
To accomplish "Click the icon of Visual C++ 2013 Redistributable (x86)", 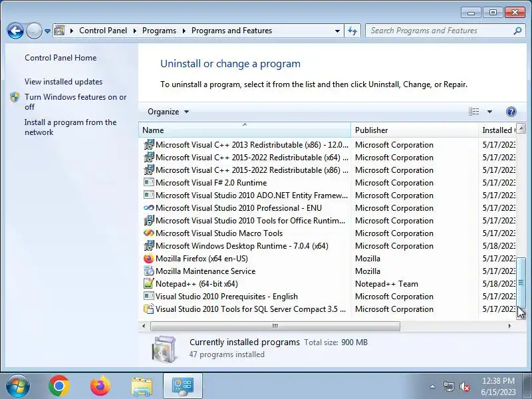I will [148, 144].
